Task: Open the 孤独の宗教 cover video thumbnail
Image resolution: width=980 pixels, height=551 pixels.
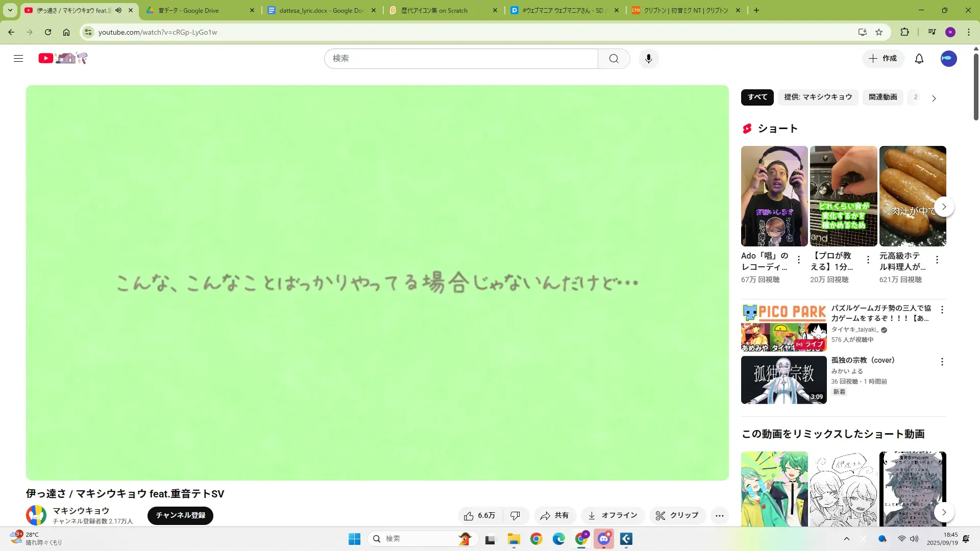Action: pyautogui.click(x=783, y=380)
